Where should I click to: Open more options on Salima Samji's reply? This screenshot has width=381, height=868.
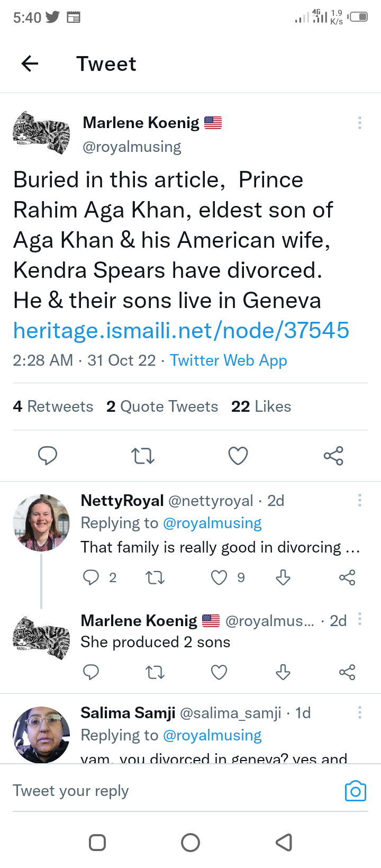click(360, 712)
